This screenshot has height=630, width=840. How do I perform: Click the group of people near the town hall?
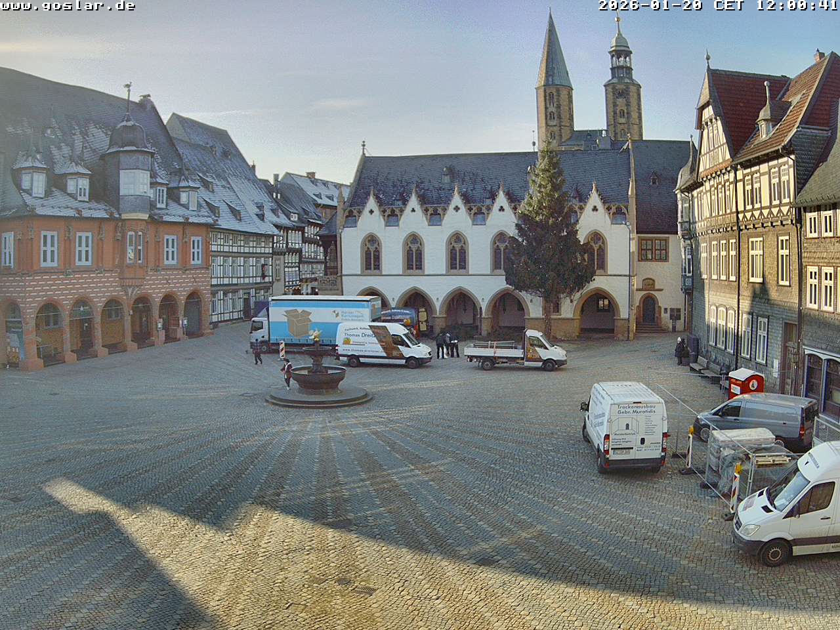click(448, 345)
